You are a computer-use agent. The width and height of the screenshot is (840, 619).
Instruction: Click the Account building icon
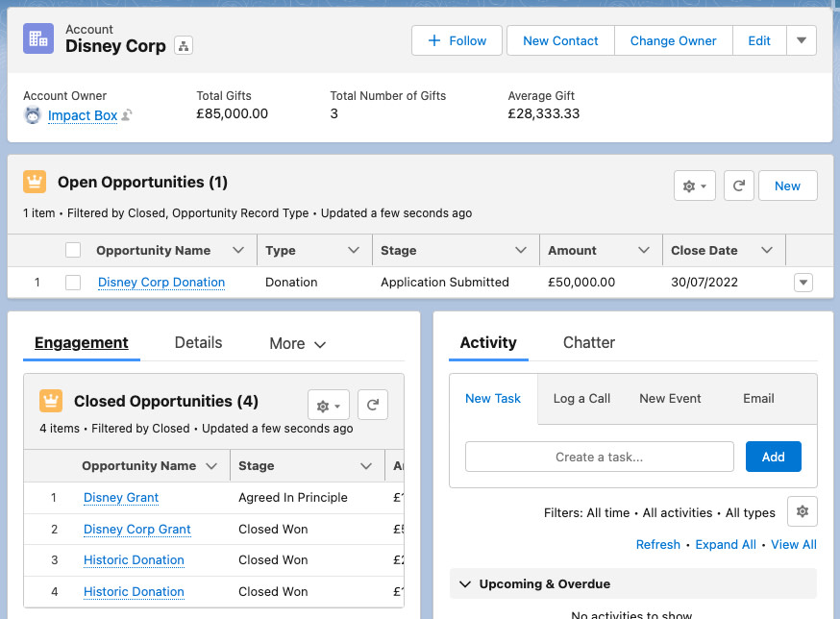[38, 38]
